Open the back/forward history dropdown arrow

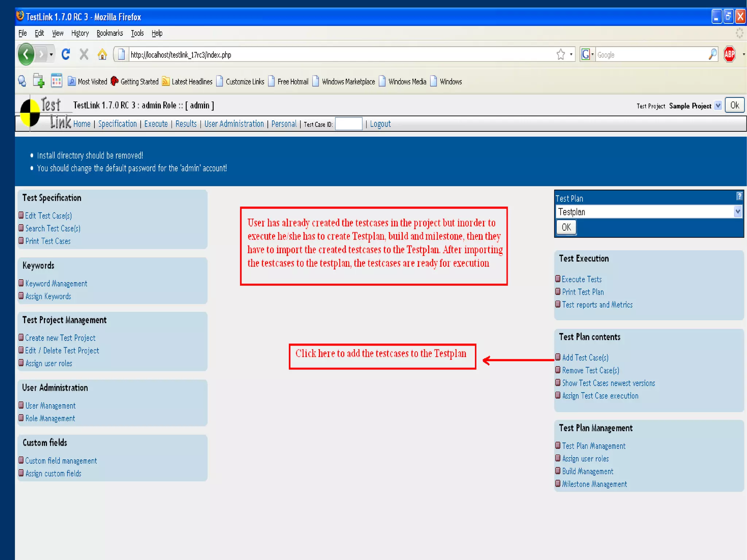(51, 55)
